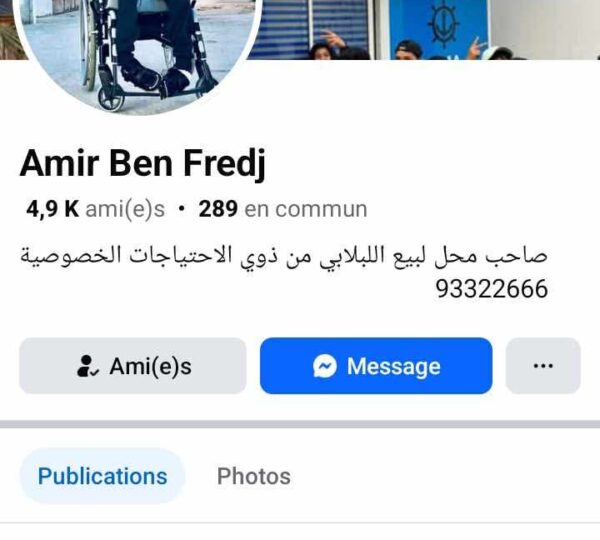600x540 pixels.
Task: Click the profile name Amir Ben Fredj
Action: point(142,164)
